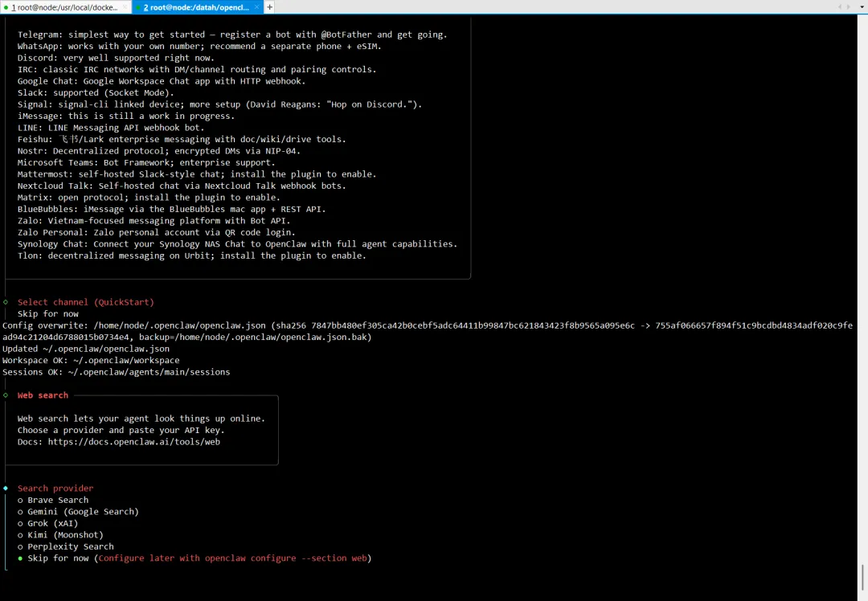868x601 pixels.
Task: Choose Brave Search provider option
Action: (x=53, y=500)
